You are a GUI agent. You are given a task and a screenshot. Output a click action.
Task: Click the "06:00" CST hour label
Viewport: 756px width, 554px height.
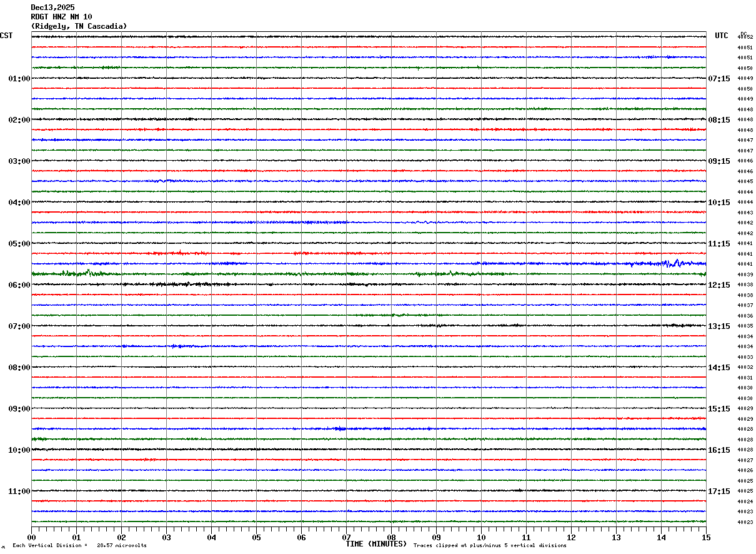click(x=19, y=285)
